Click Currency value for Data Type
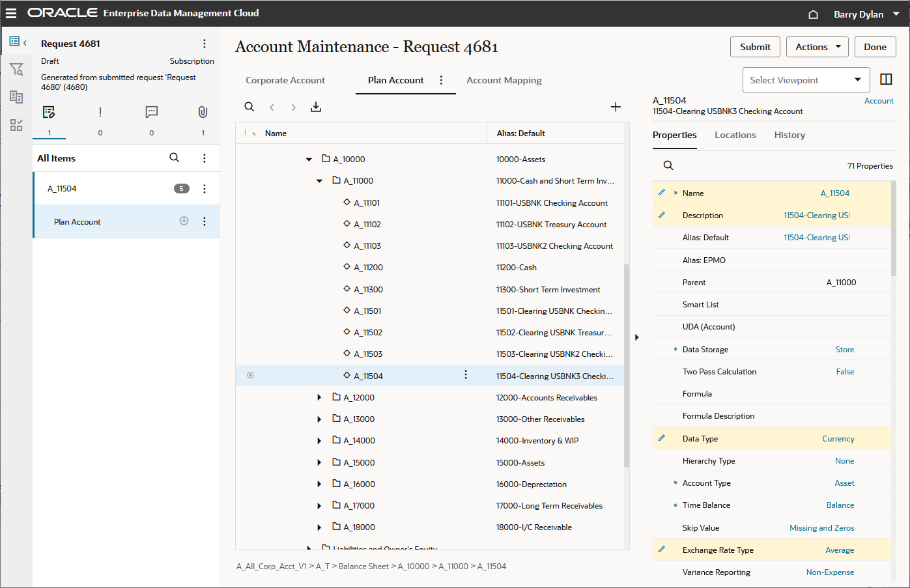The width and height of the screenshot is (910, 588). [838, 439]
